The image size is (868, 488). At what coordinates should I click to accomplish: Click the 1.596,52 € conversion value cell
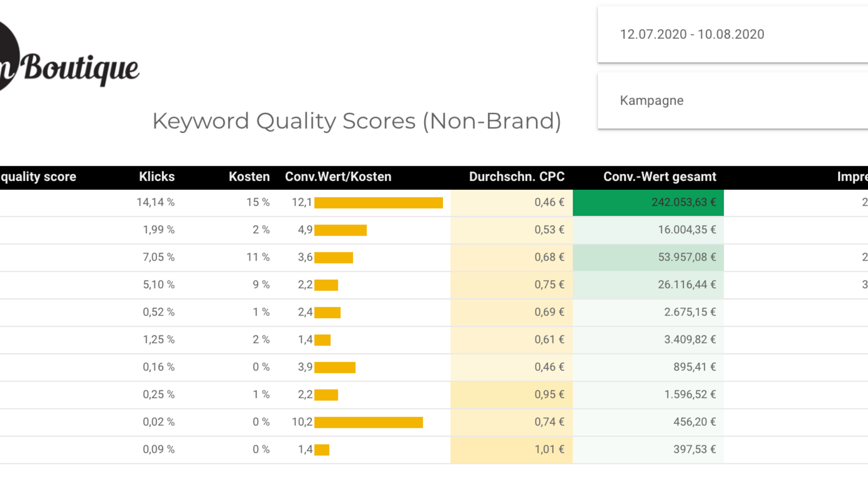point(648,394)
